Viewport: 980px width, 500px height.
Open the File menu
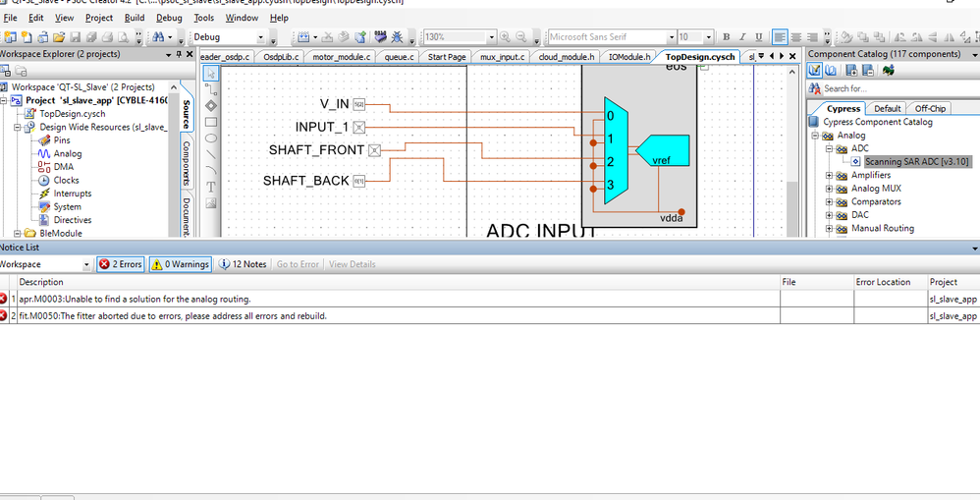click(x=10, y=18)
